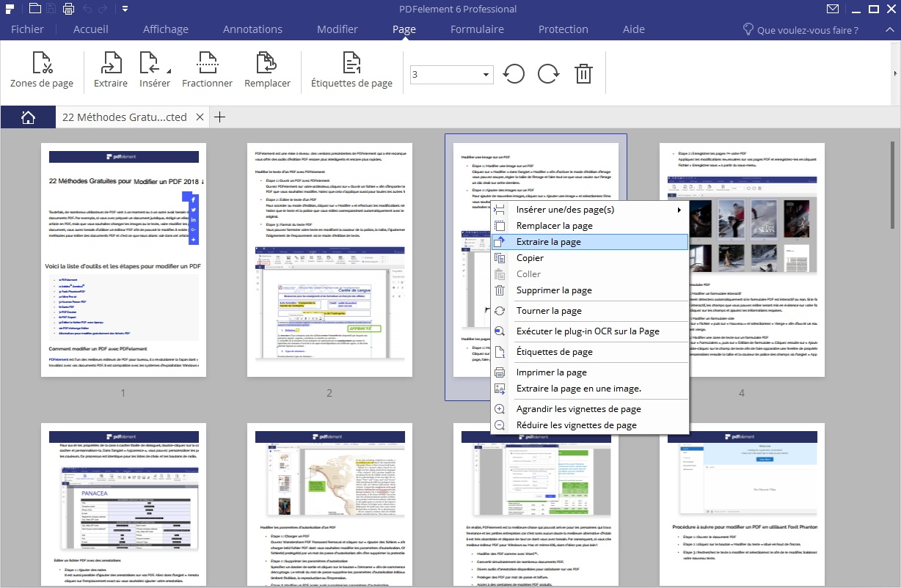The height and width of the screenshot is (588, 901).
Task: Switch to the Affichage tab
Action: pos(166,29)
